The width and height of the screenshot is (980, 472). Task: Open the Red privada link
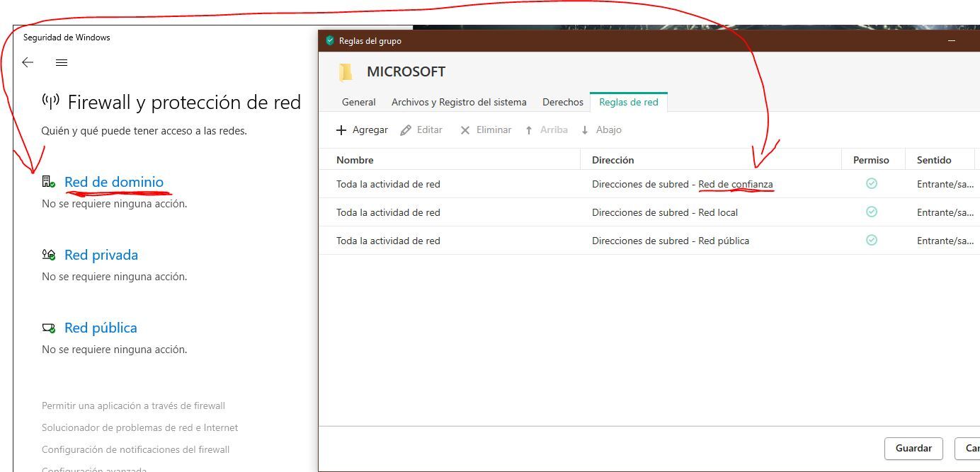(101, 255)
